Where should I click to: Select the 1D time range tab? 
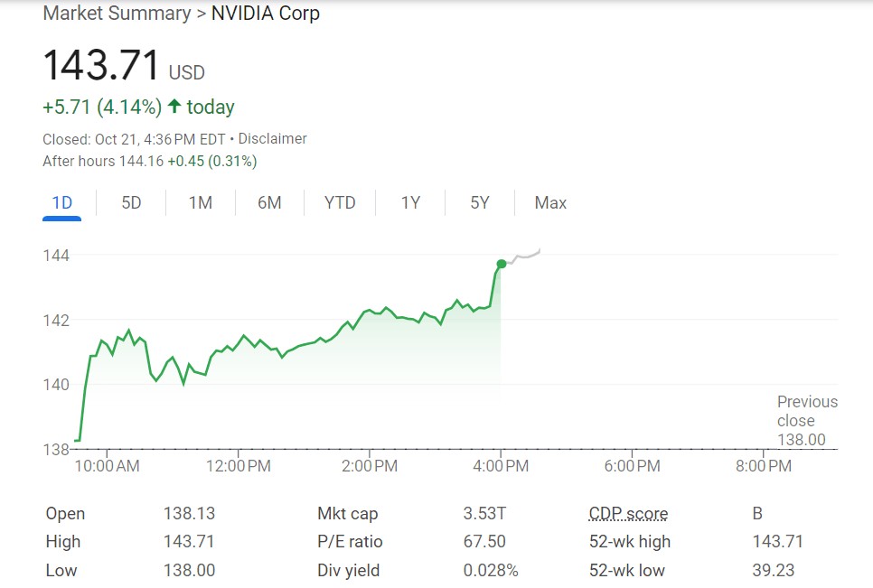pyautogui.click(x=61, y=202)
